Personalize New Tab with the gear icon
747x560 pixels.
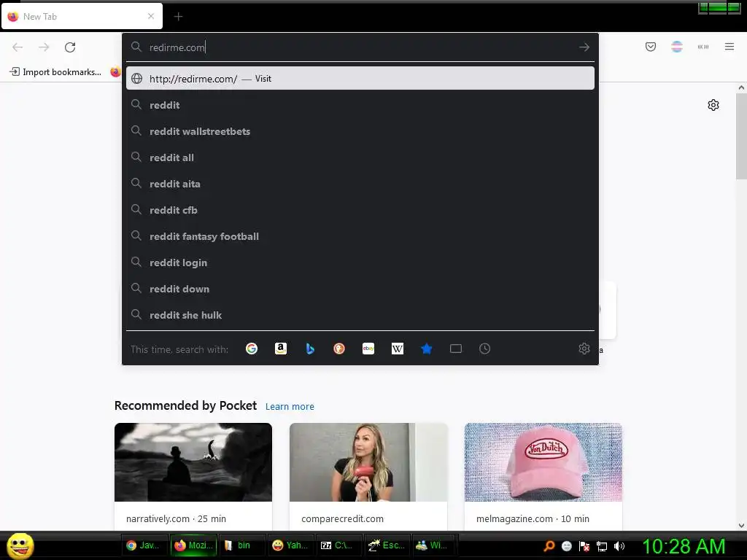point(713,105)
